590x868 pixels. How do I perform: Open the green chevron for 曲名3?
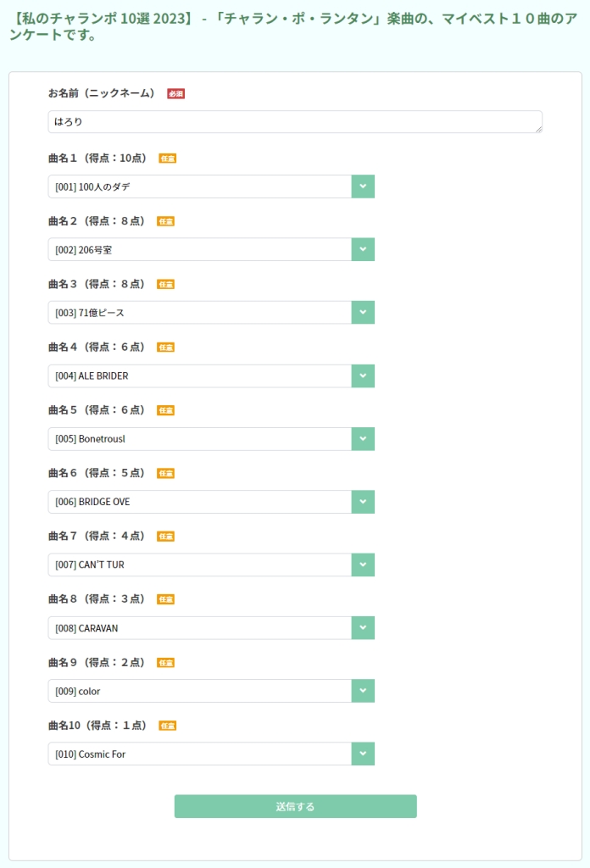pyautogui.click(x=363, y=313)
